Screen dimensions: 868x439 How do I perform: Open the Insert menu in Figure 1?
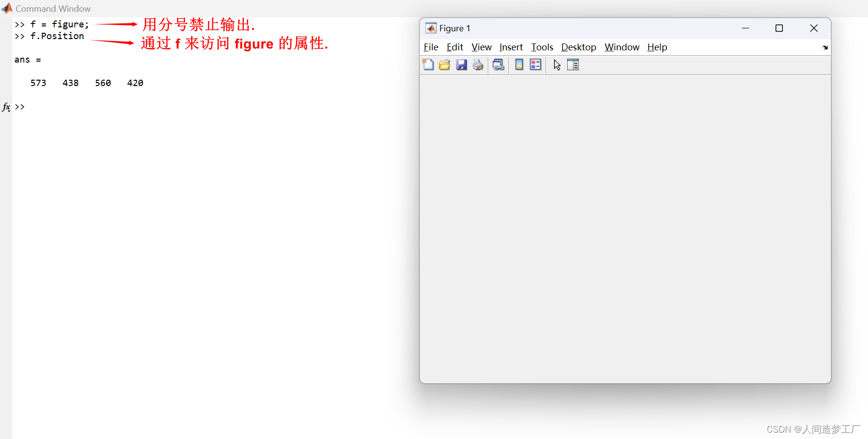(511, 47)
